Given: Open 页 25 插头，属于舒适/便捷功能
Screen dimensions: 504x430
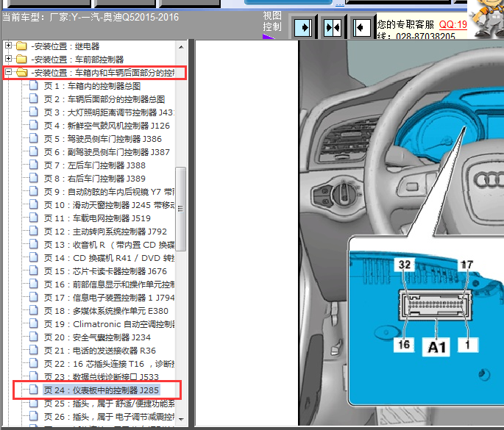Looking at the screenshot, I should pos(109,404).
